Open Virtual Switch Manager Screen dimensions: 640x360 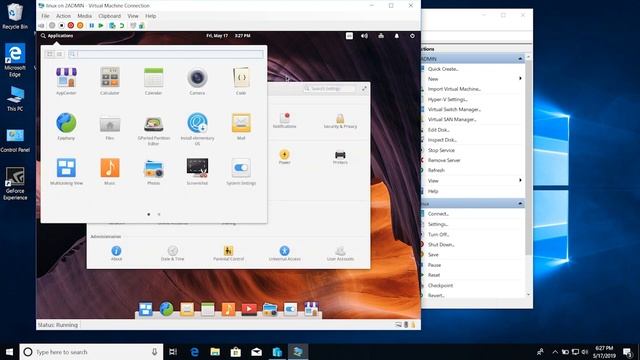click(x=454, y=109)
